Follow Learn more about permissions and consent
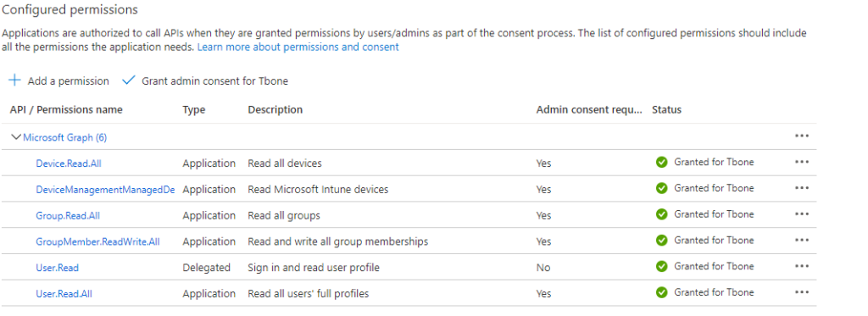The width and height of the screenshot is (868, 316). click(x=298, y=47)
